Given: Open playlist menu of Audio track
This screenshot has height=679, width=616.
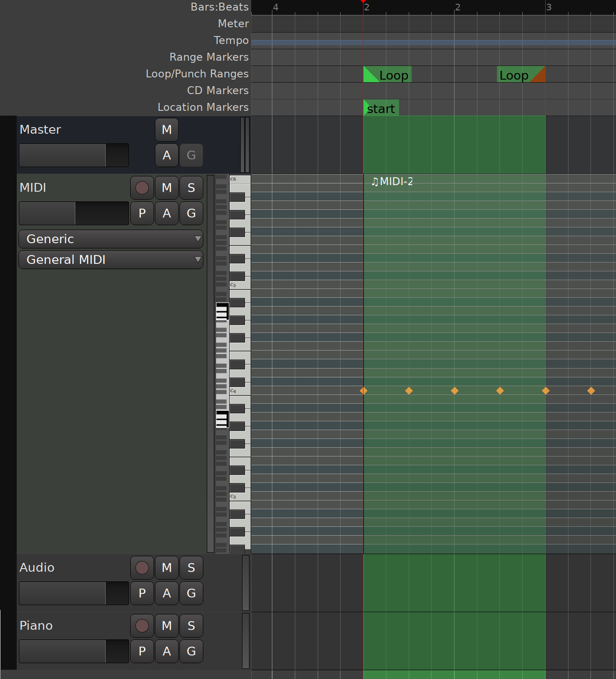Looking at the screenshot, I should tap(142, 593).
